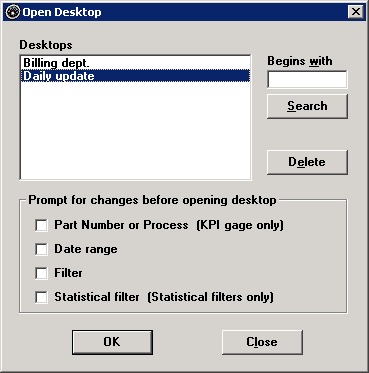This screenshot has width=369, height=373.
Task: Click the Open Desktop title bar text
Action: tap(62, 12)
